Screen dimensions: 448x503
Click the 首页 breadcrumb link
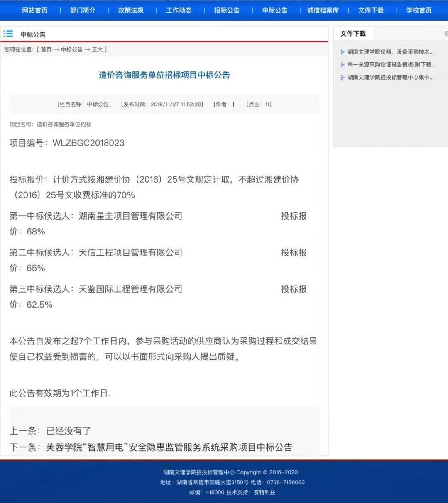(46, 49)
